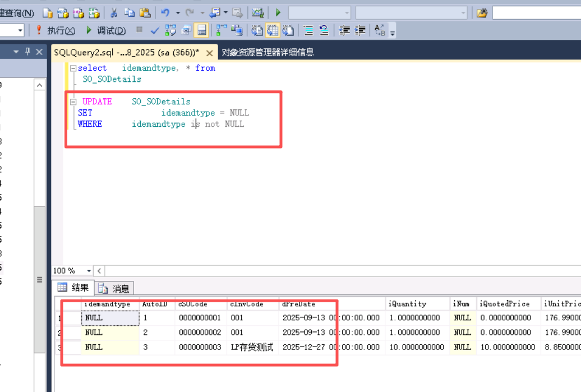Collapse the select statement outline block
This screenshot has width=581, height=392.
click(x=73, y=68)
